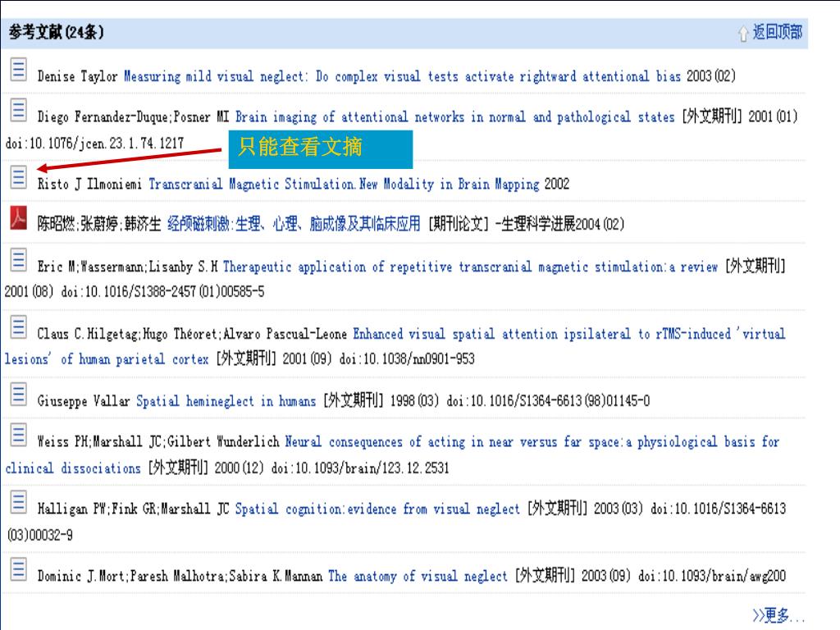Click author name Risto J Ilmoniemi
840x630 pixels.
[89, 185]
